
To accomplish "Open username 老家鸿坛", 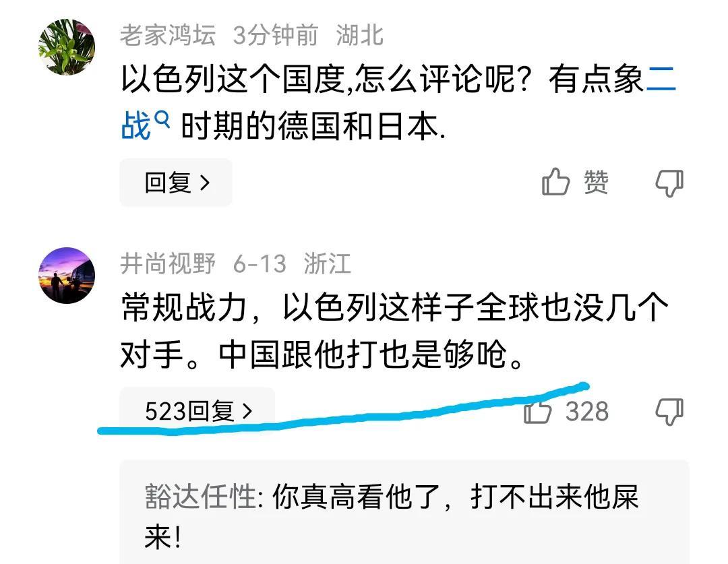I will click(x=168, y=35).
